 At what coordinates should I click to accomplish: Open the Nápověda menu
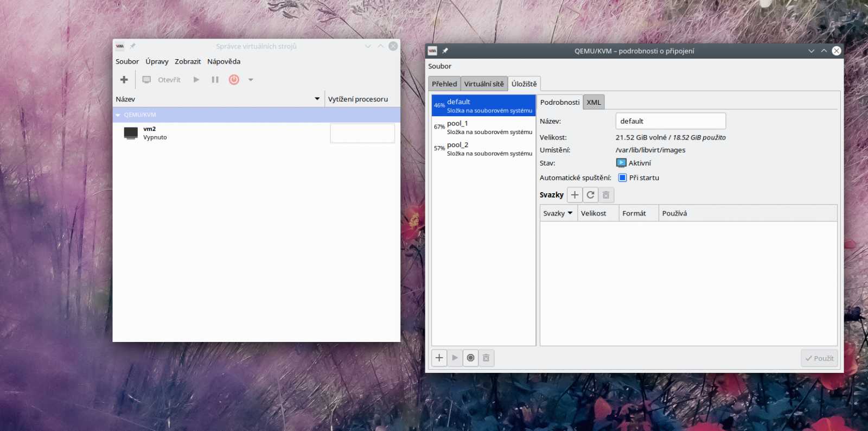point(224,61)
